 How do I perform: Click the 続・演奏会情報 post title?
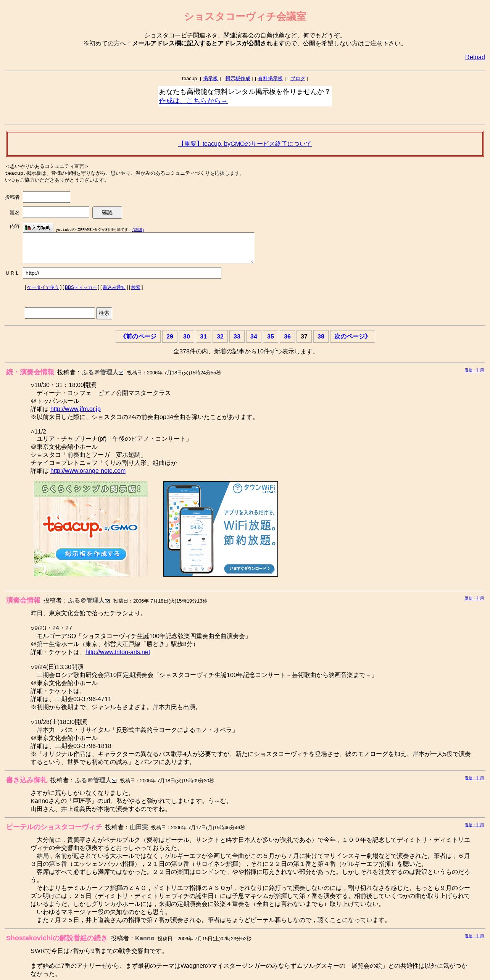tap(30, 372)
